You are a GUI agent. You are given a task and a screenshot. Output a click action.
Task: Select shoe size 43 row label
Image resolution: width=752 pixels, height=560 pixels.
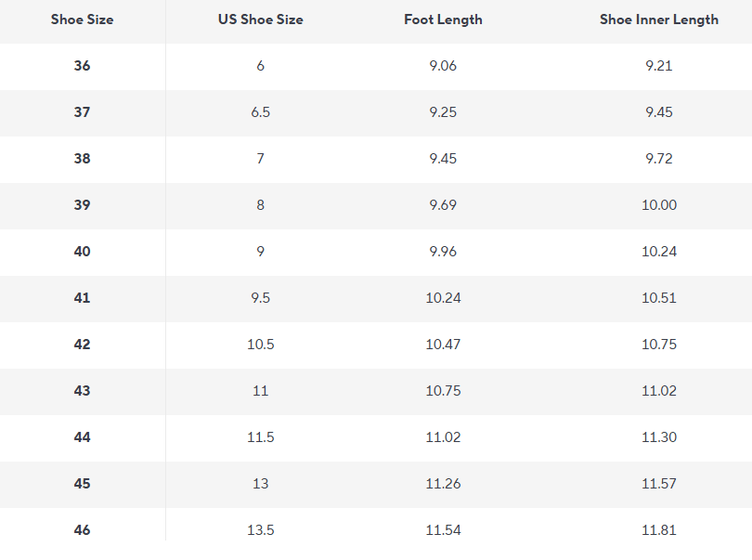point(82,391)
